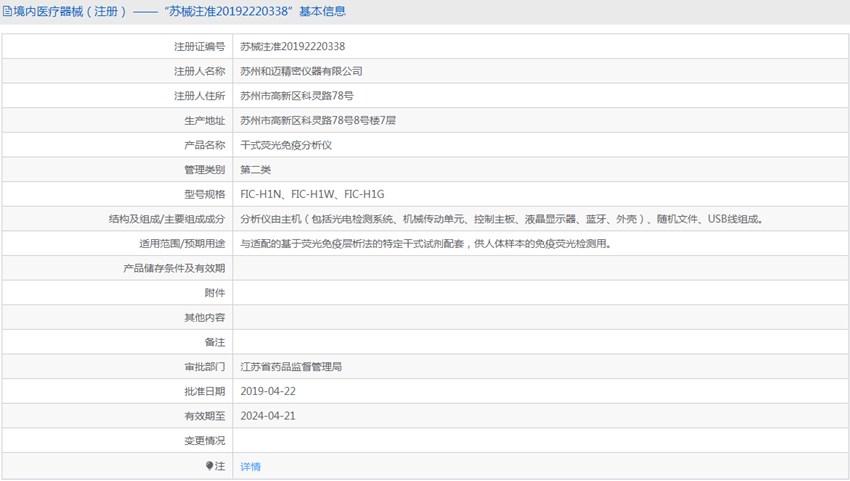Click the 附件 label

click(x=215, y=293)
